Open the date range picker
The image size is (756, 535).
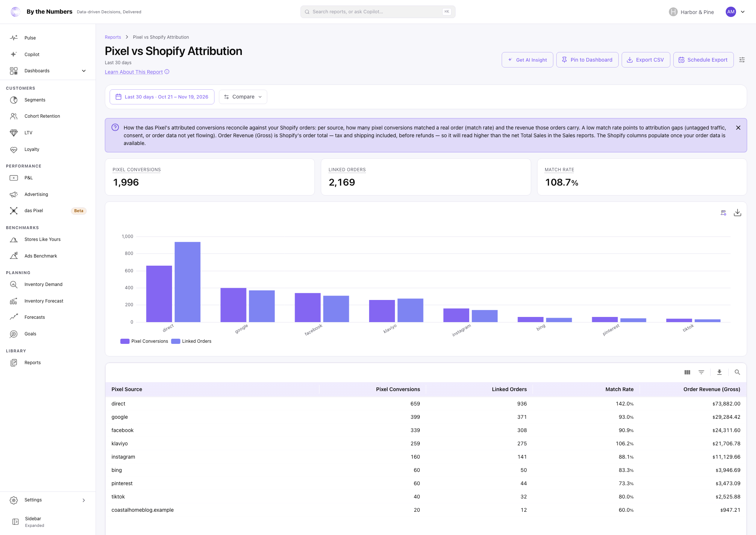pyautogui.click(x=162, y=97)
